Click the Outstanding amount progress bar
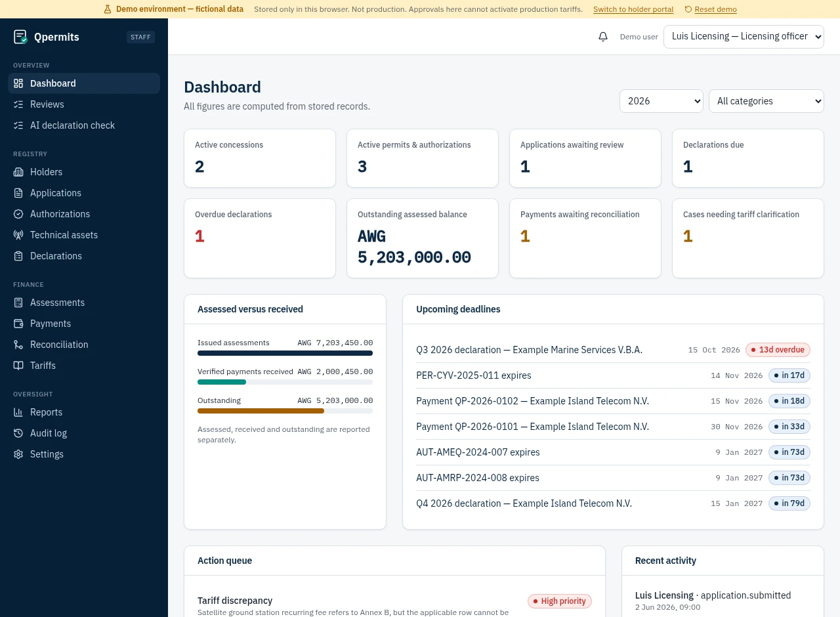This screenshot has height=617, width=840. (285, 411)
